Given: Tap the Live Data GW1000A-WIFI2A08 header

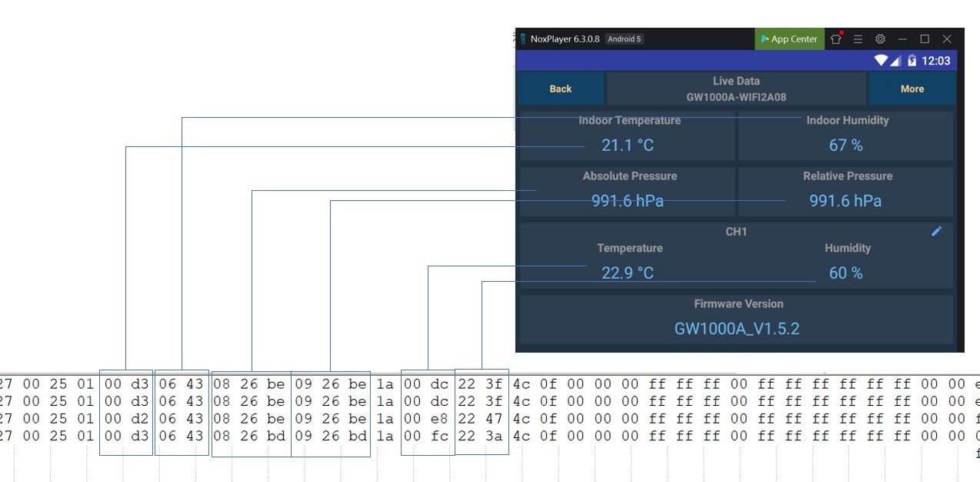Looking at the screenshot, I should (736, 89).
